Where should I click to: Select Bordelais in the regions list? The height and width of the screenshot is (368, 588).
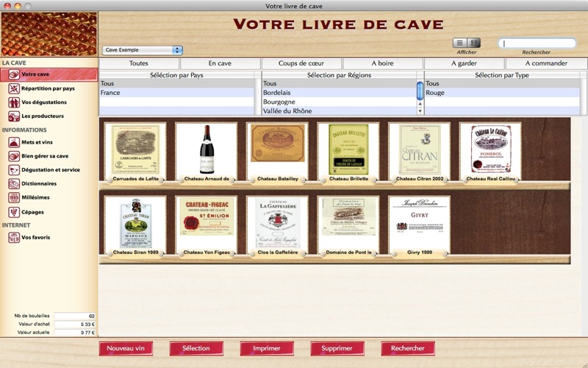339,93
